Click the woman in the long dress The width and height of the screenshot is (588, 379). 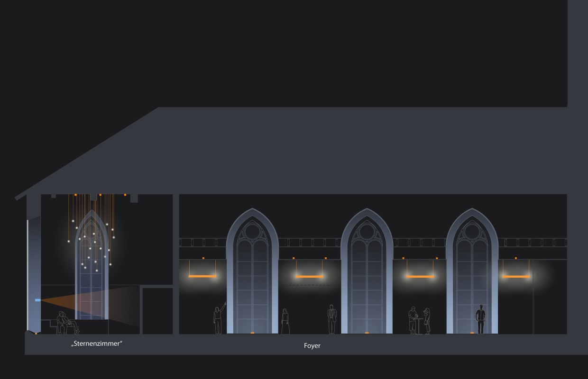(x=285, y=321)
